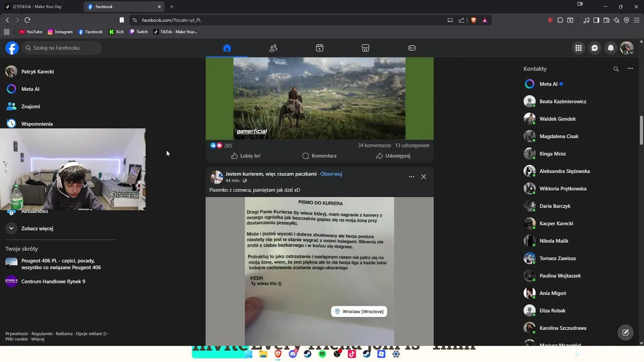The height and width of the screenshot is (362, 644).
Task: Click the browser address bar URL
Action: click(172, 20)
